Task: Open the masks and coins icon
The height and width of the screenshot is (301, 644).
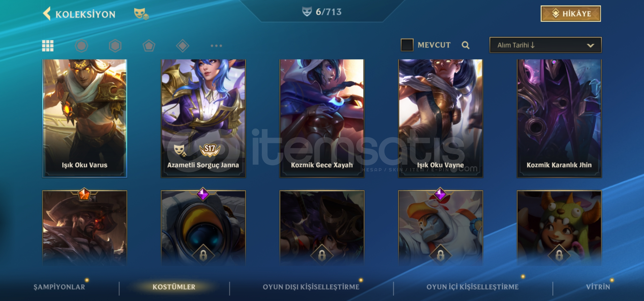Action: point(141,14)
